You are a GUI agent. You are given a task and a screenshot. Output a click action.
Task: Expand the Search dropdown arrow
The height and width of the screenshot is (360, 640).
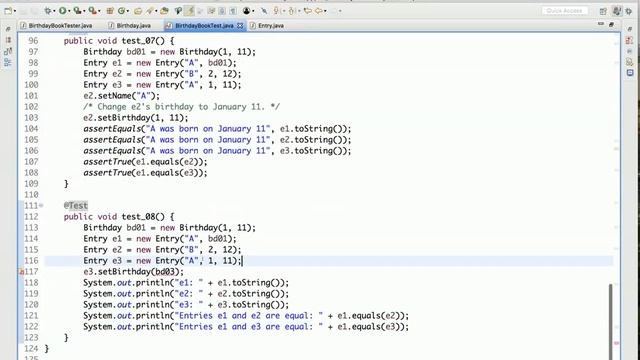coord(156,11)
